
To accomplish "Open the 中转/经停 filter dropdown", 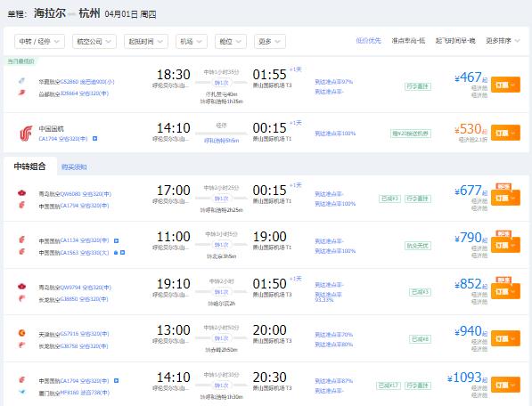I will (39, 41).
